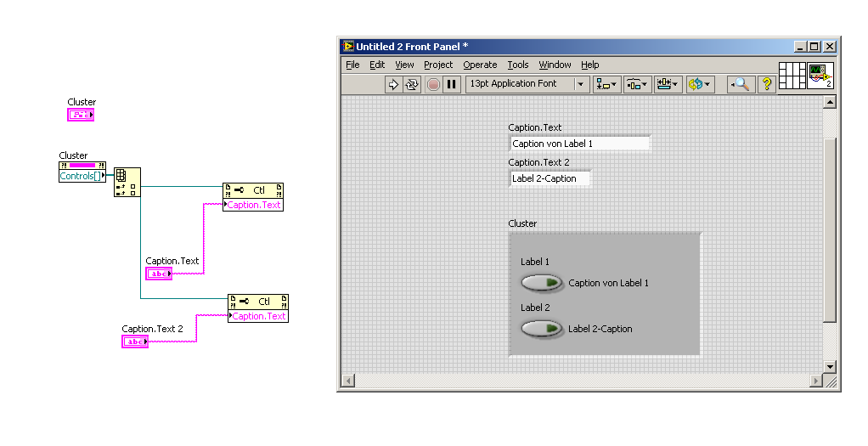
Task: Click the vertical scrollbar down arrow
Action: click(829, 366)
